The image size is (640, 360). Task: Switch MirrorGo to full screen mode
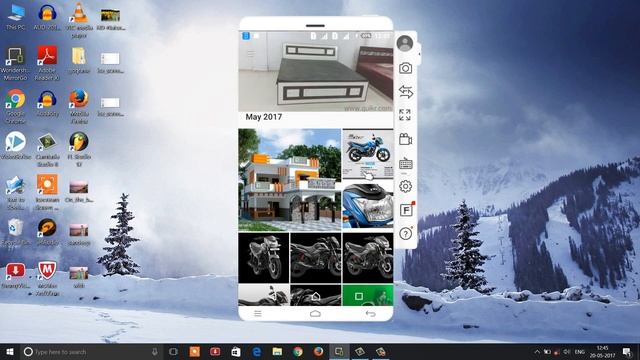coord(405,115)
